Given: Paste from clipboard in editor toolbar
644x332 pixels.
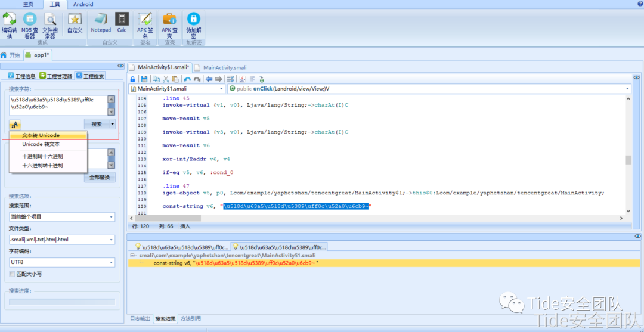Looking at the screenshot, I should (x=175, y=79).
